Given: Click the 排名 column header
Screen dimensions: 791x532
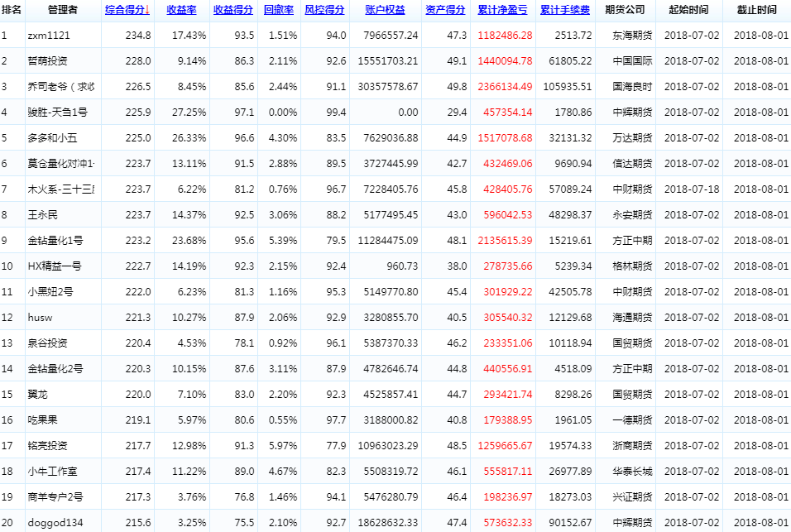Looking at the screenshot, I should tap(11, 10).
